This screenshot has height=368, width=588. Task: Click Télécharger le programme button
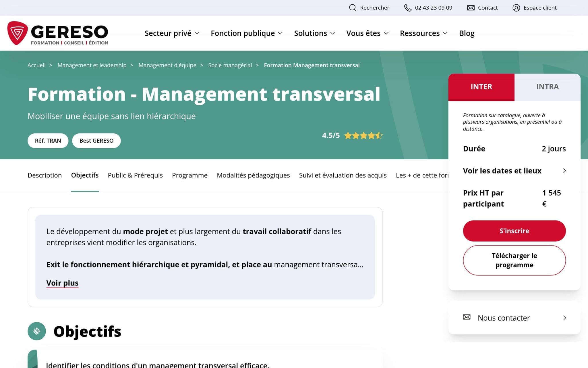tap(514, 260)
